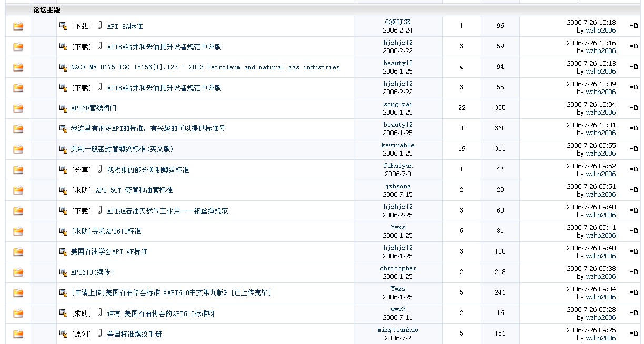Click last-post arrow icon for 10:04 reply
Screen dimensions: 644x344
point(634,108)
